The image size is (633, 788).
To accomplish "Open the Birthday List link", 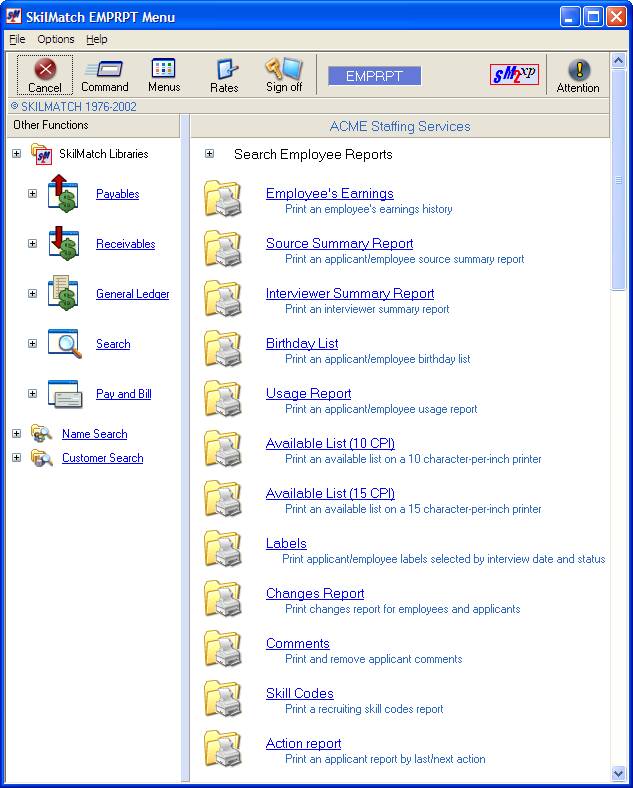I will [302, 343].
